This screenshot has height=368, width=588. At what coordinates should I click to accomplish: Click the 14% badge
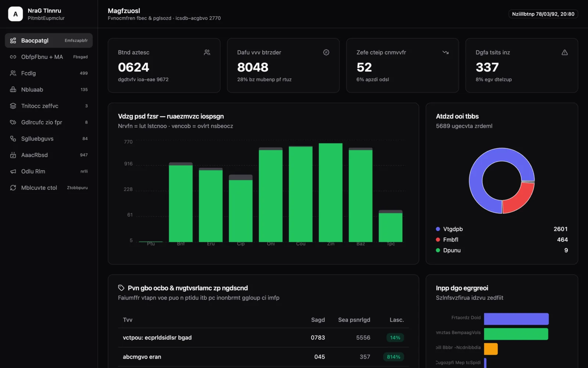[395, 337]
